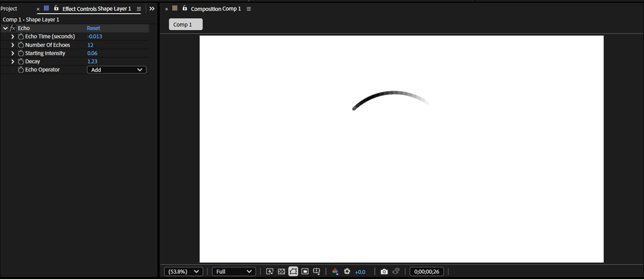The image size is (644, 279).
Task: Enable stopwatch for Starting Intensity
Action: (21, 53)
